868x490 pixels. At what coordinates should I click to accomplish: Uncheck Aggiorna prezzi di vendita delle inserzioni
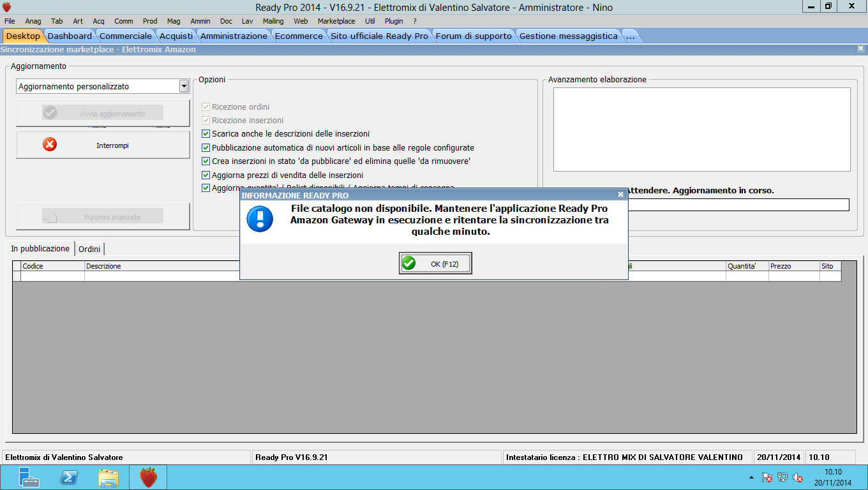coord(206,175)
